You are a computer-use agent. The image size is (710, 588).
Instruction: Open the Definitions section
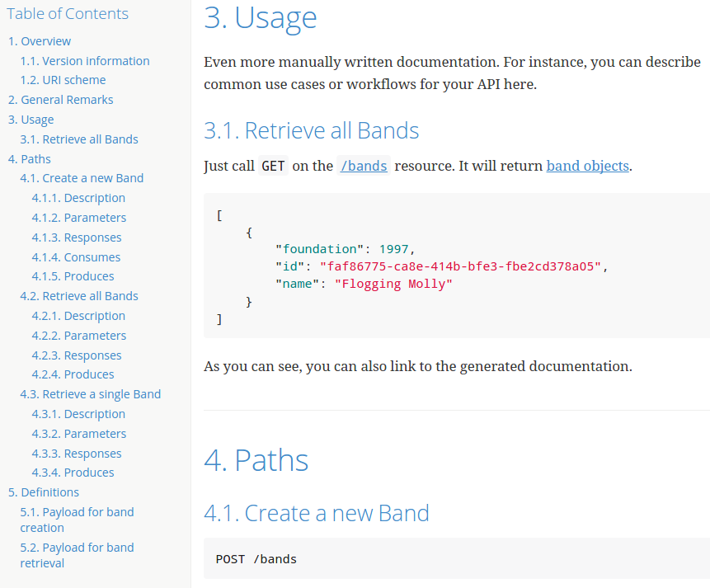[43, 492]
